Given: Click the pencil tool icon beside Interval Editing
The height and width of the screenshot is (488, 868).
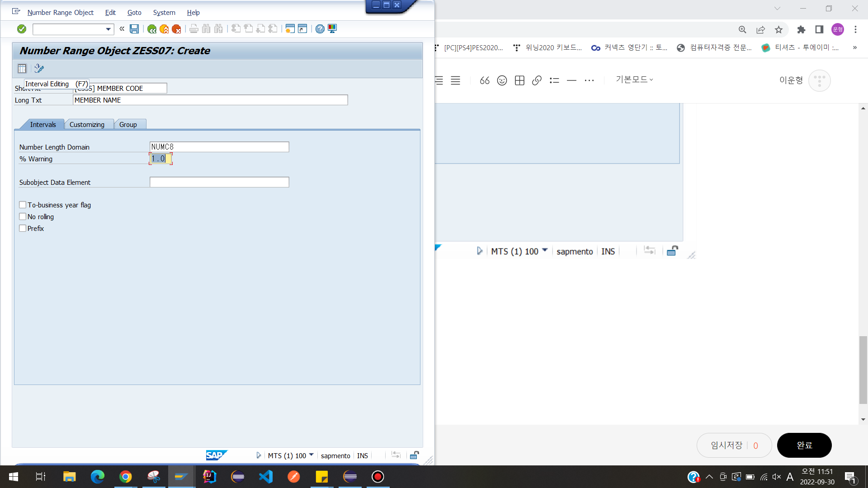Looking at the screenshot, I should tap(39, 69).
